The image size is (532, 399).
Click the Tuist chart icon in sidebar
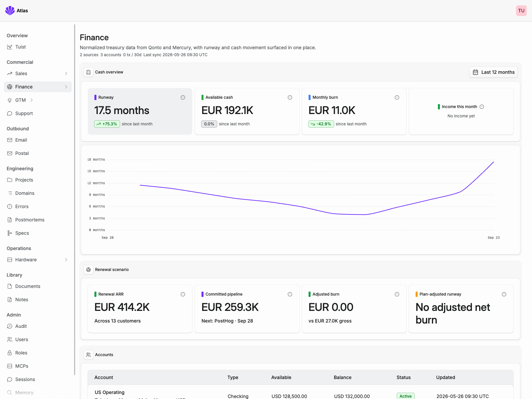pos(10,47)
